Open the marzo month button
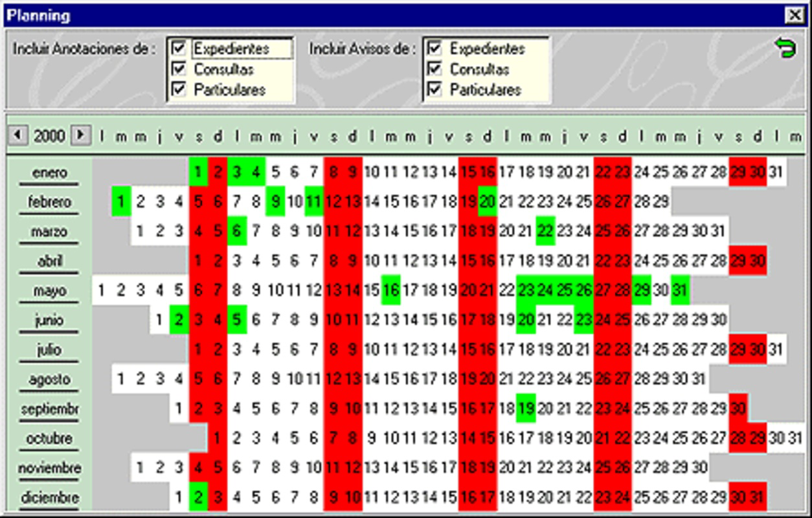This screenshot has height=518, width=812. click(49, 232)
